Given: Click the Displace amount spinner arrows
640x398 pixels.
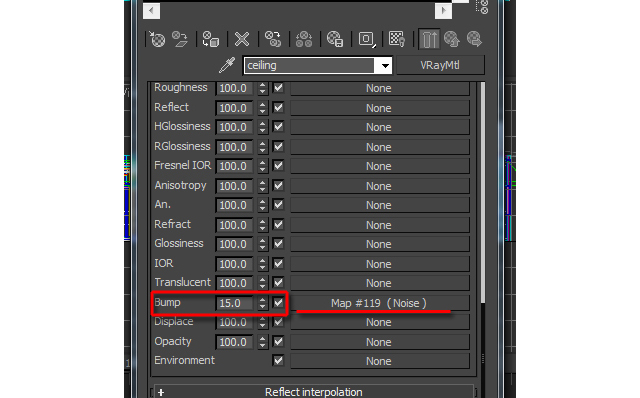Looking at the screenshot, I should coord(262,322).
